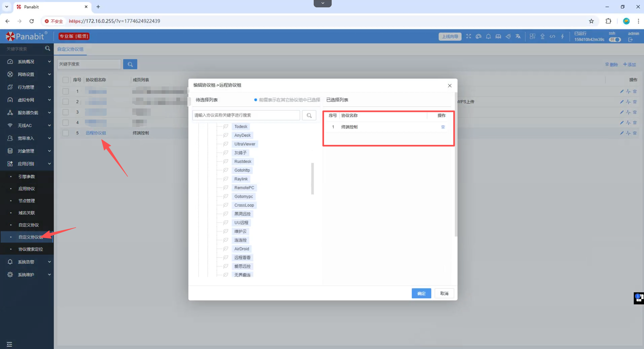
Task: Click the 删除 button above the table
Action: [611, 64]
